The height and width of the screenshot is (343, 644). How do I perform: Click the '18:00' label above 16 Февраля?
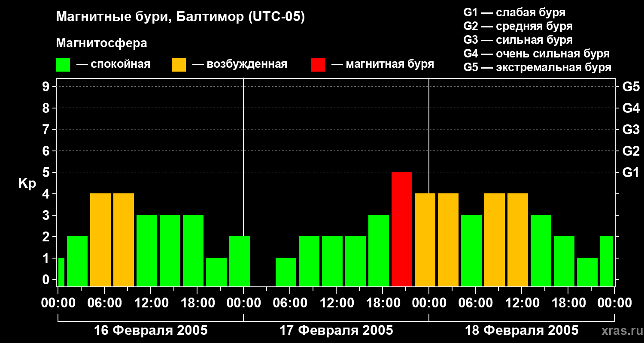[x=197, y=303]
